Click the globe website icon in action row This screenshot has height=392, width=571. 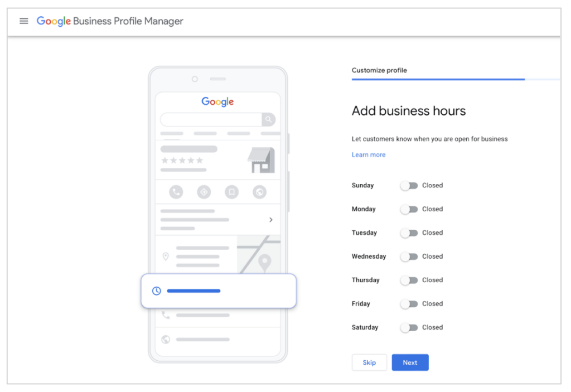coord(260,192)
